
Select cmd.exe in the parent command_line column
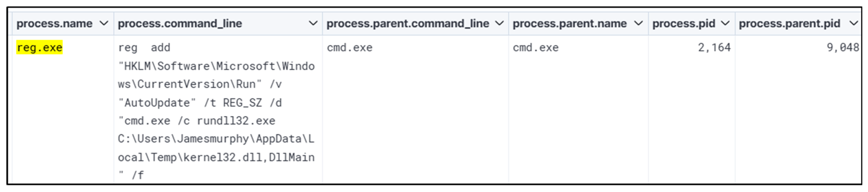point(349,48)
